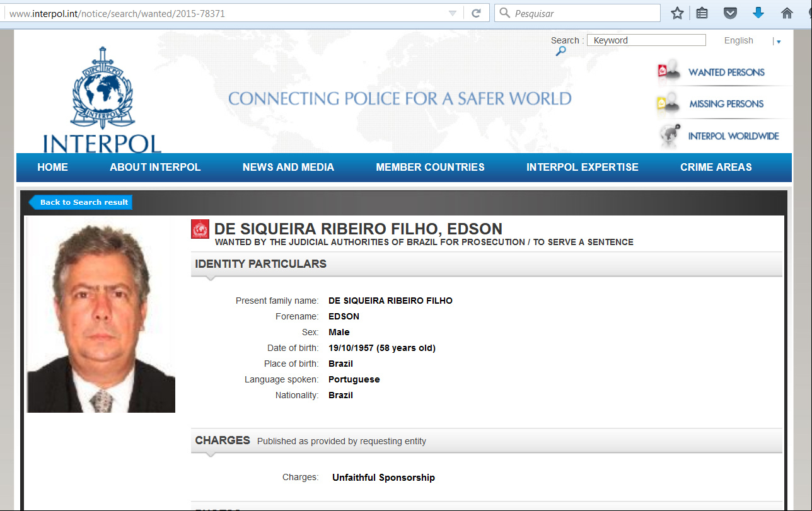Viewport: 812px width, 511px height.
Task: Click the name heading DE SIQUEIRA RIBEIRO FILHO, EDSON
Action: 358,229
